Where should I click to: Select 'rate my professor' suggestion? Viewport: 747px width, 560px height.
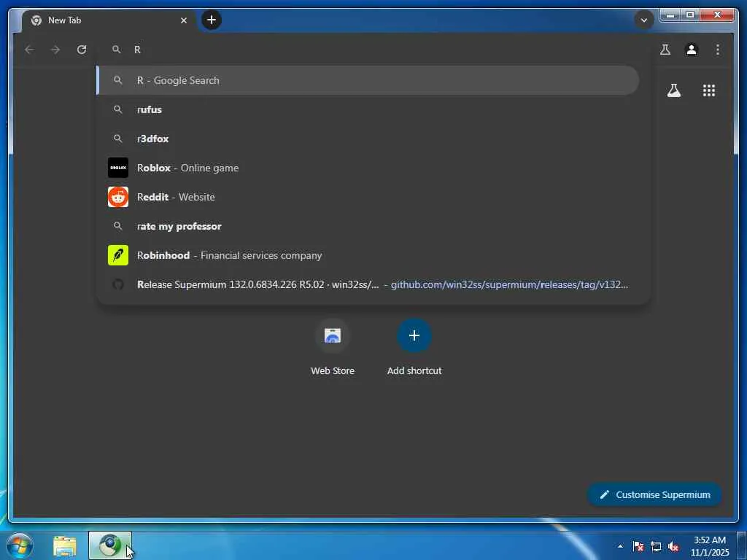(368, 226)
